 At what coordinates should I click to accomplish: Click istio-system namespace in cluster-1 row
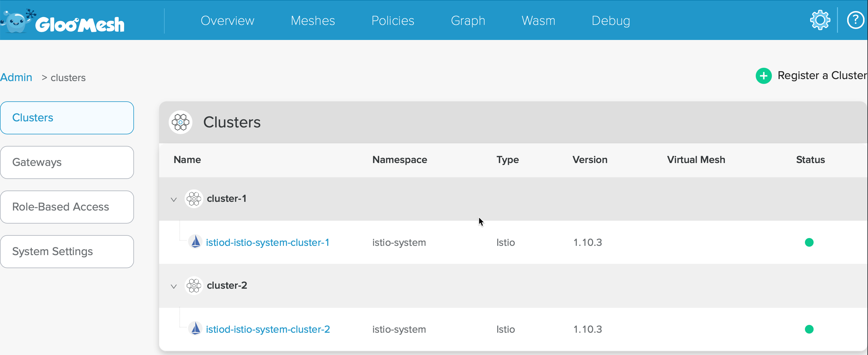pyautogui.click(x=399, y=242)
